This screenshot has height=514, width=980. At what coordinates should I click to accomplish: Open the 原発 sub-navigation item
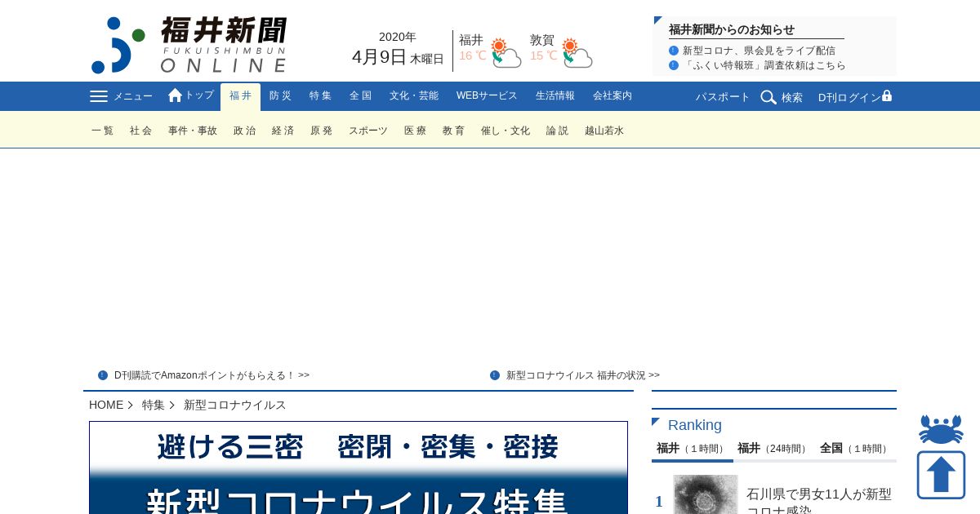[322, 131]
